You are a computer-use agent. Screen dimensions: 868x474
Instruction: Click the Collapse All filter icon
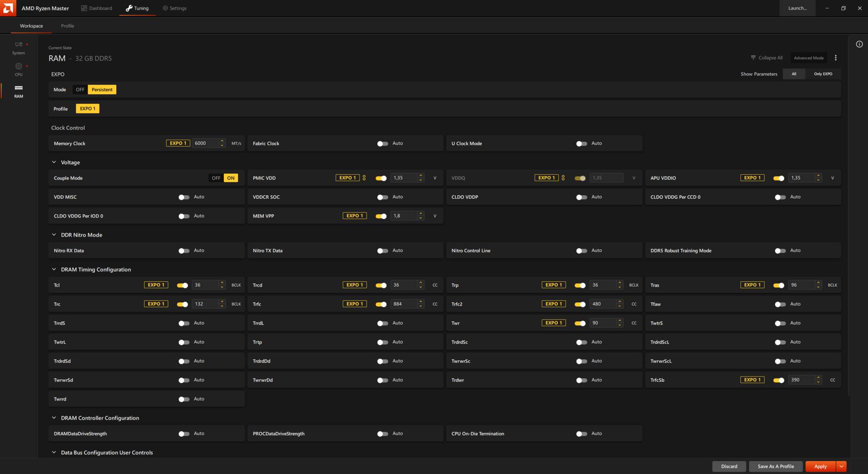point(753,57)
